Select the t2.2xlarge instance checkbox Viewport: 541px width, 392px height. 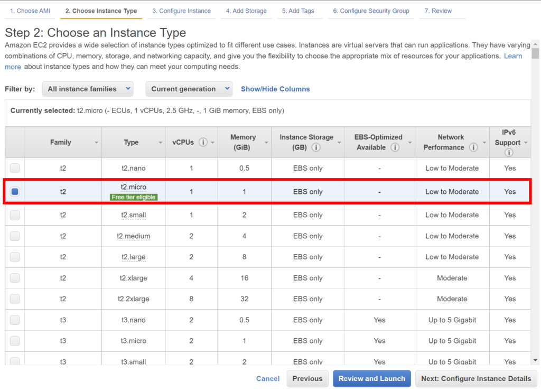tap(15, 299)
